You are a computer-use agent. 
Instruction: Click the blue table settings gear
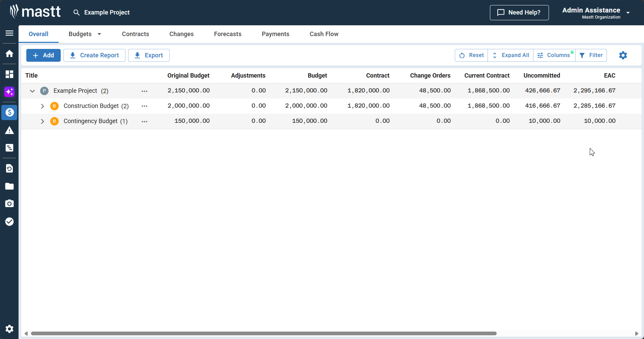(623, 55)
